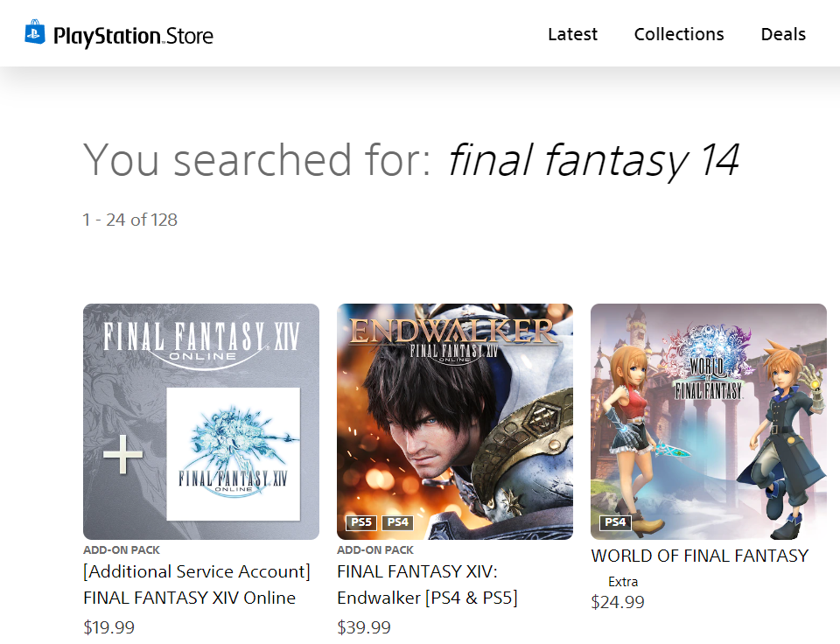Open the Collections menu
840x644 pixels.
[679, 34]
